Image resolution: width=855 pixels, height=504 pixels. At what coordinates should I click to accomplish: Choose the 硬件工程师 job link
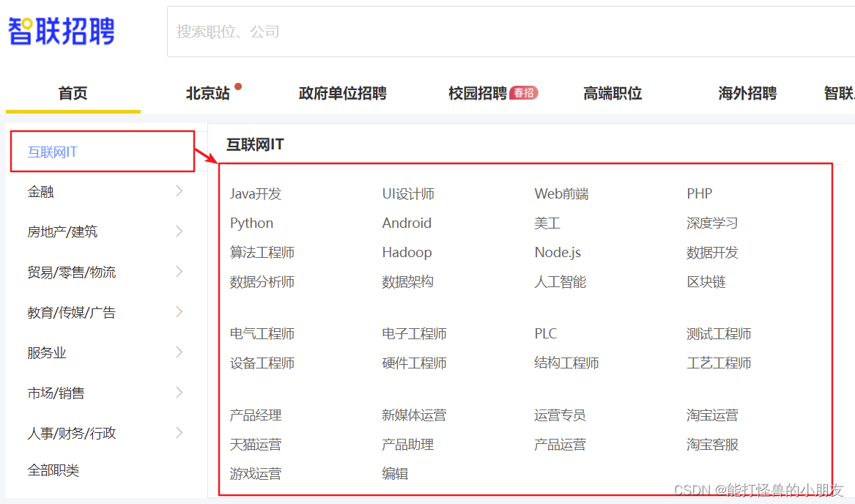click(414, 363)
